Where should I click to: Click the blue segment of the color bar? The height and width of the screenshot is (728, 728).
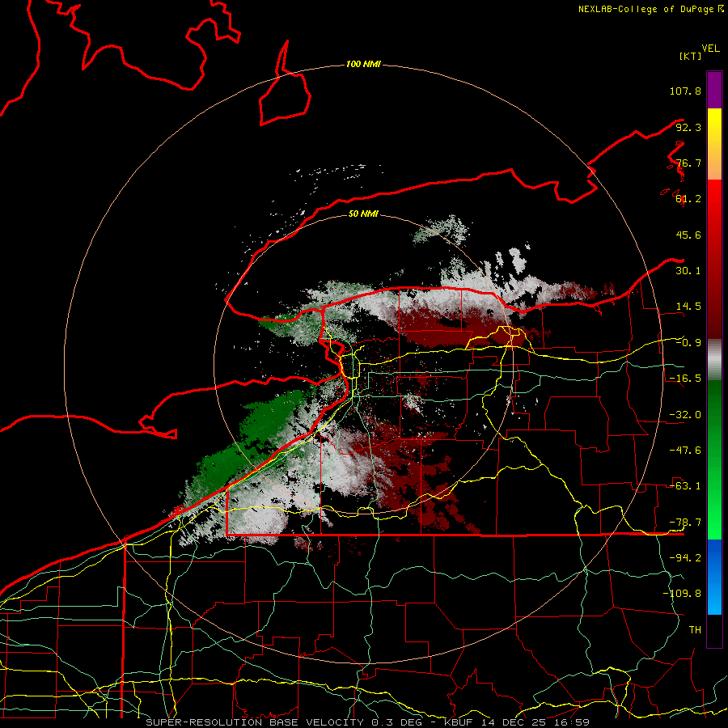(x=714, y=577)
